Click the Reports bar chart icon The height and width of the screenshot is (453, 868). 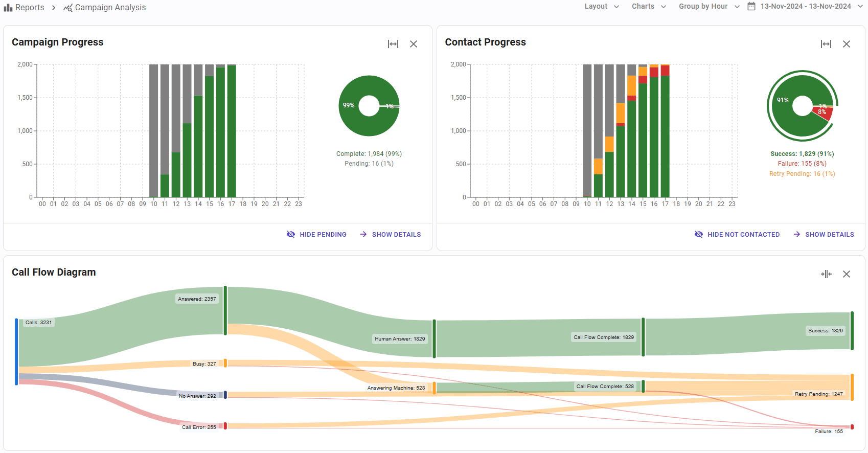(8, 8)
